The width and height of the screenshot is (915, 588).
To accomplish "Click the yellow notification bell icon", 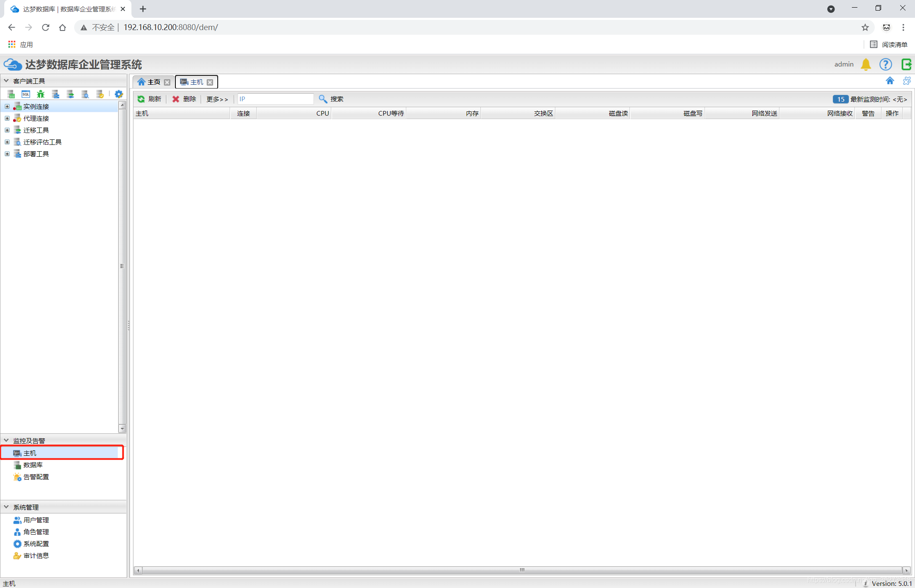I will point(865,64).
